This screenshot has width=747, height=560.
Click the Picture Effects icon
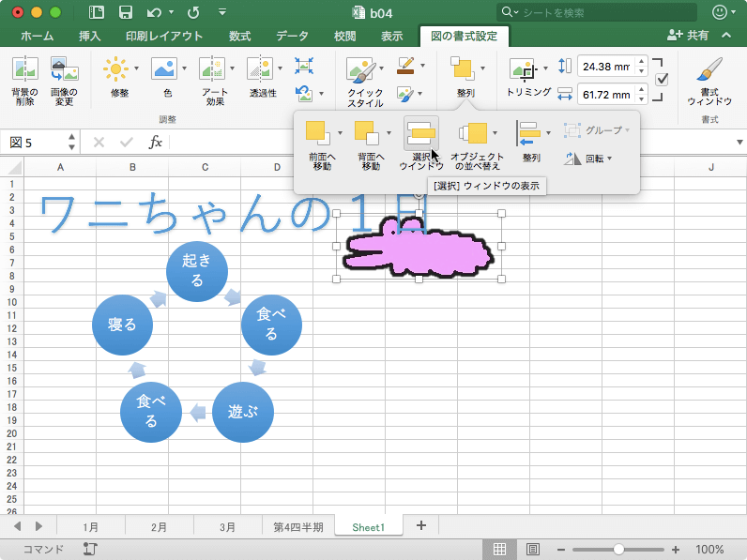[x=405, y=94]
